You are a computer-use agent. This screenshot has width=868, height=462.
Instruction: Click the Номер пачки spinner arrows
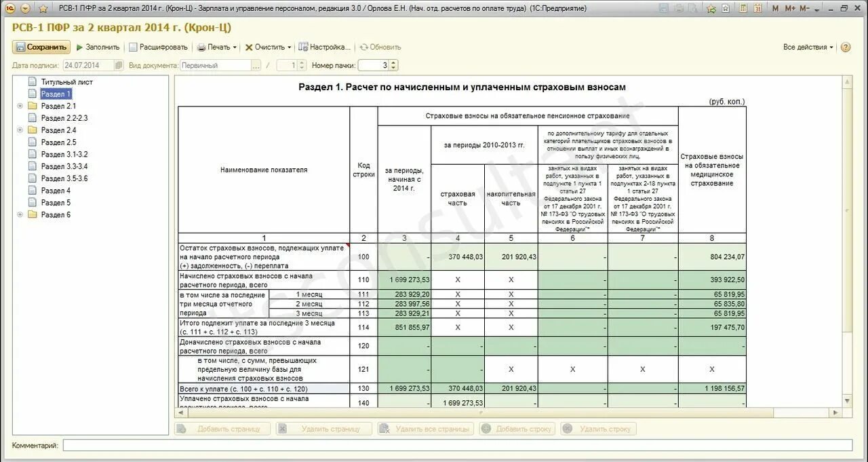pyautogui.click(x=393, y=65)
